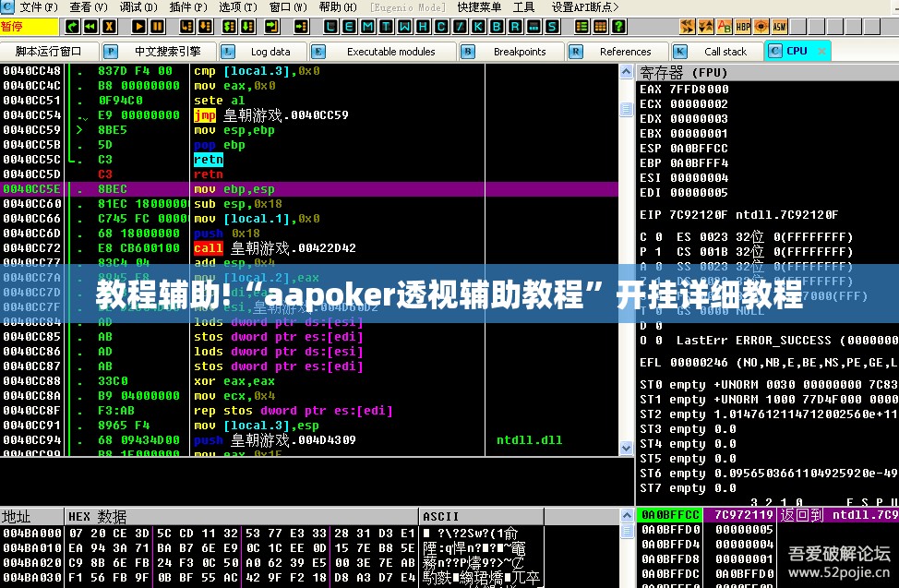The image size is (899, 588).
Task: Click the rewind double-arrow toolbar icon
Action: pos(90,27)
